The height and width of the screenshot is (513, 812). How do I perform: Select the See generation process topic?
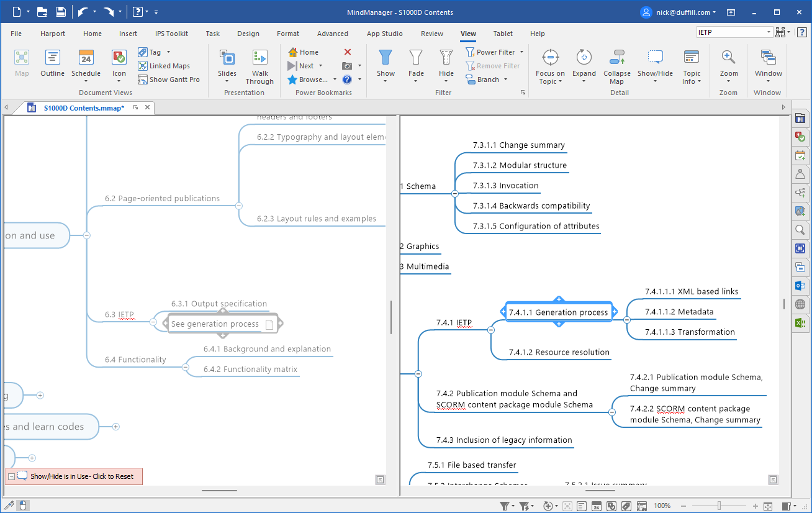[222, 324]
